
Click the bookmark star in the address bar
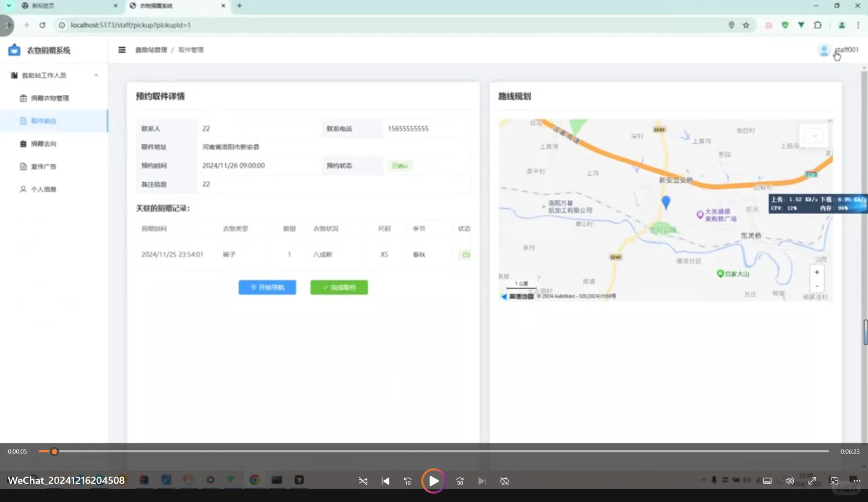[746, 25]
